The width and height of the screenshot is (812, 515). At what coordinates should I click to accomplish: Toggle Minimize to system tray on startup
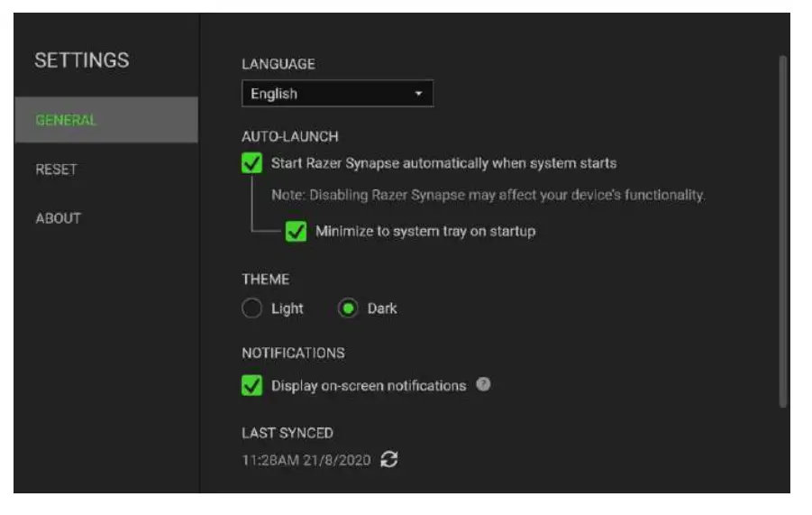tap(296, 231)
